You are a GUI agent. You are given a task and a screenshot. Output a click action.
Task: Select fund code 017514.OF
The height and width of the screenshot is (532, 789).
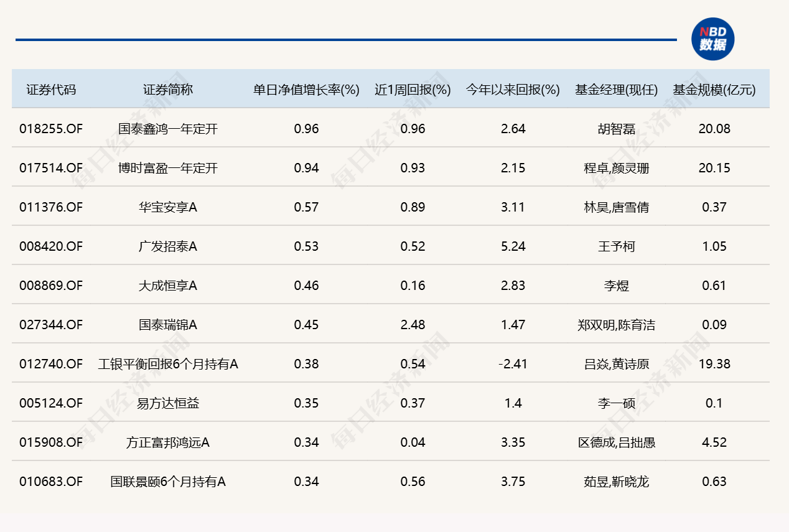click(51, 168)
